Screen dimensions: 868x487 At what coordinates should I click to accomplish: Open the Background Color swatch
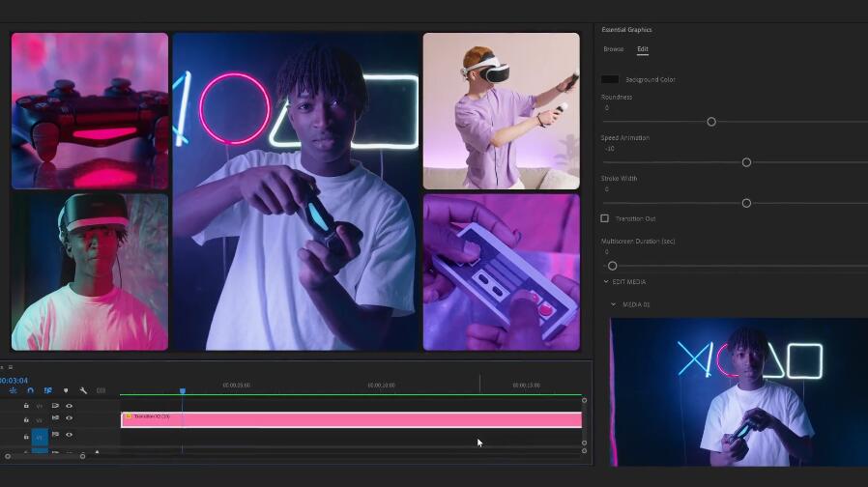(x=610, y=79)
